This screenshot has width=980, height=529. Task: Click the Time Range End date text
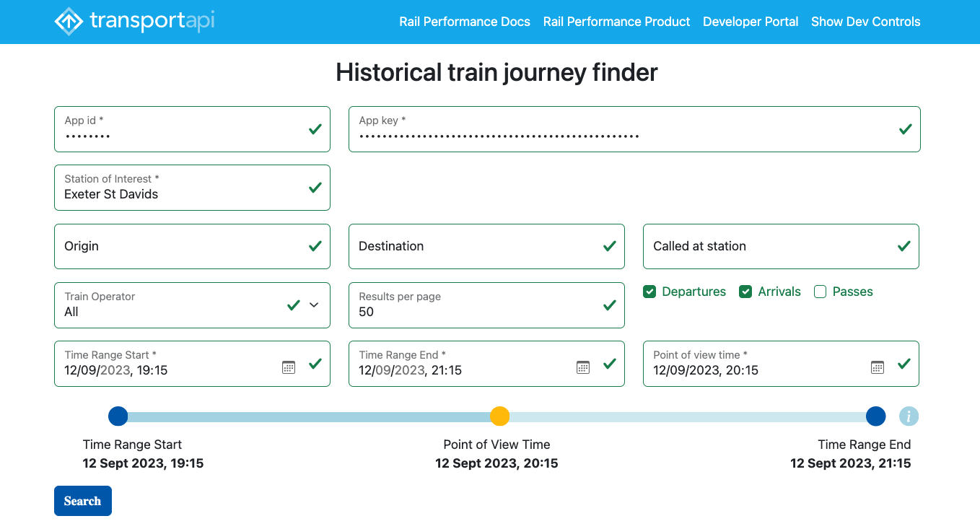pos(411,370)
